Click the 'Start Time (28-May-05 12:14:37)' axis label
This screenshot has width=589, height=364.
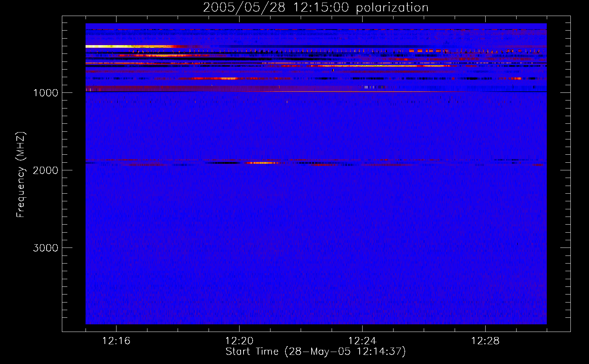point(316,352)
